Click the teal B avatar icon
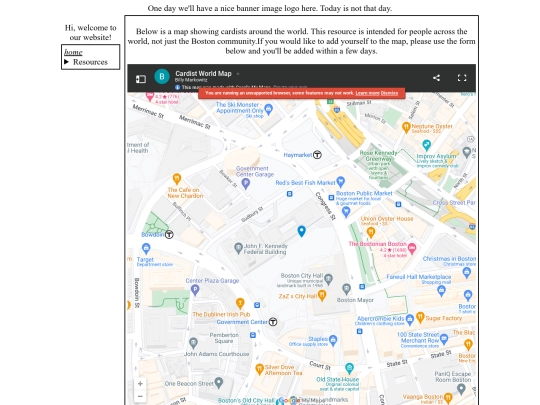 tap(162, 76)
